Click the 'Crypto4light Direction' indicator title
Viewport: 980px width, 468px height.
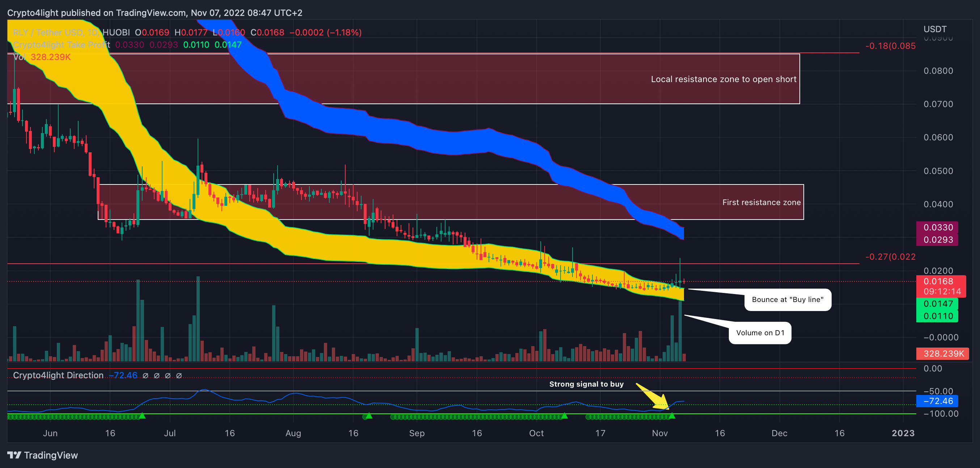(58, 375)
